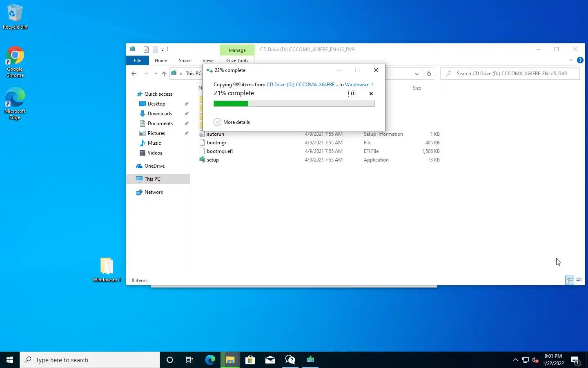Click the taskbar search box
This screenshot has height=368, width=588.
90,360
